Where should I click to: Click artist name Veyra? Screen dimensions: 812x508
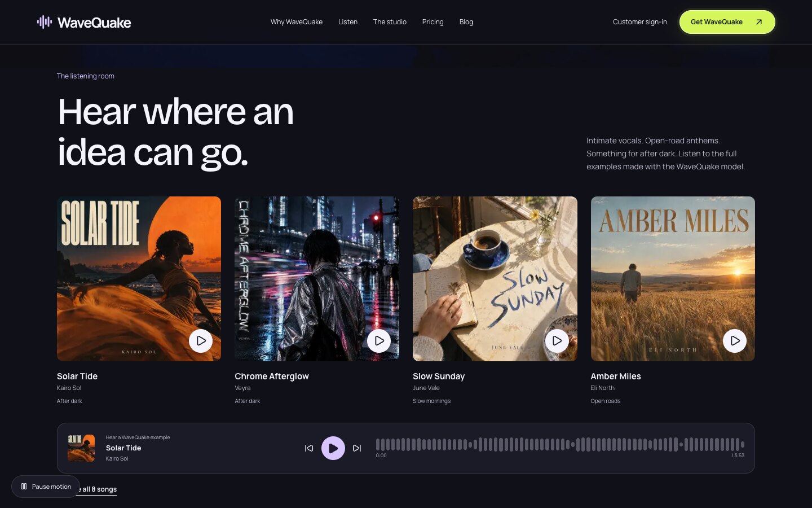(x=242, y=388)
